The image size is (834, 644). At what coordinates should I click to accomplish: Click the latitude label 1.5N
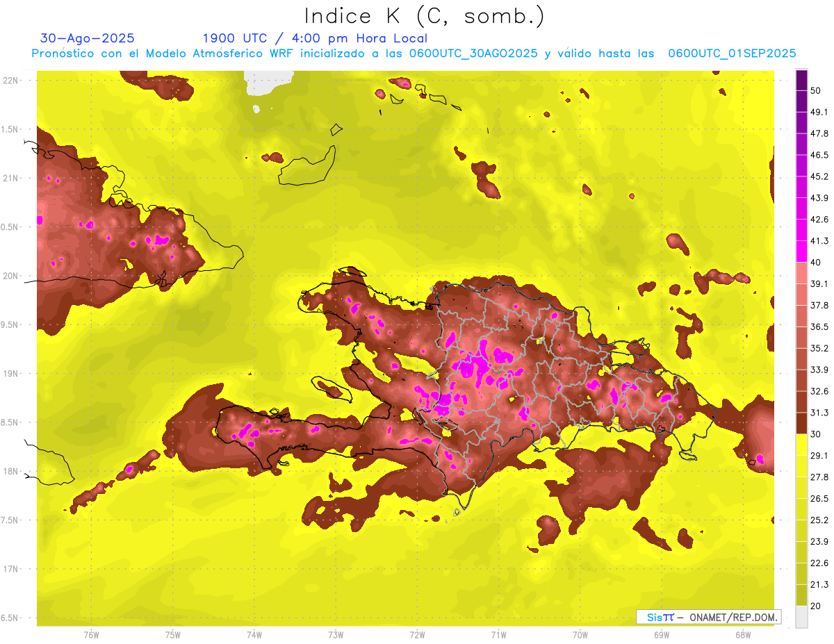[x=11, y=129]
